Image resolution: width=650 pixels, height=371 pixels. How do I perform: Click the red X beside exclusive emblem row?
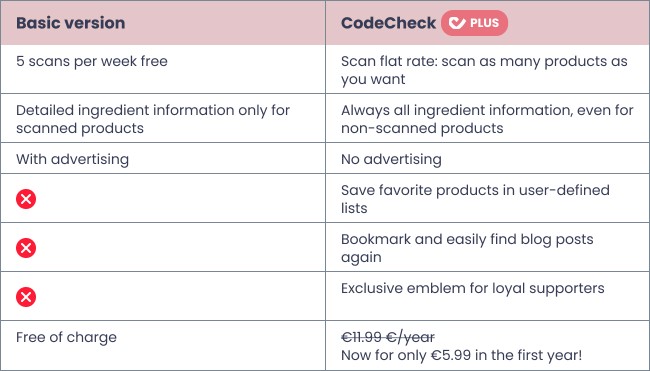coord(26,297)
